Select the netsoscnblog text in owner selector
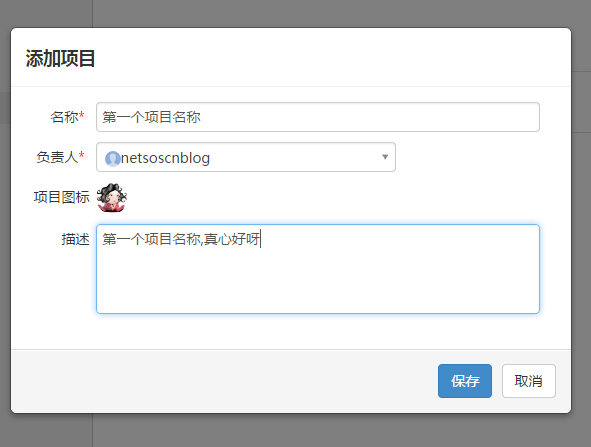Screen dimensions: 591x447 (x=165, y=158)
